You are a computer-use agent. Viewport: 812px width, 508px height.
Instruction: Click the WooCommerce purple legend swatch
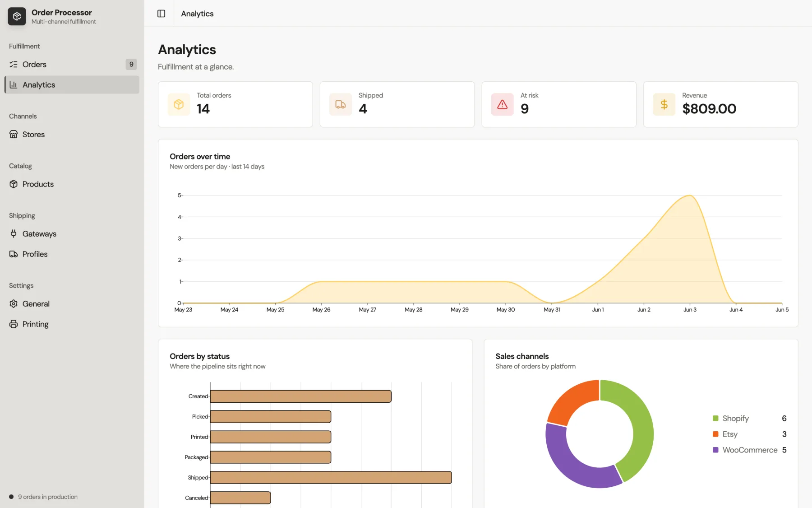pos(715,450)
